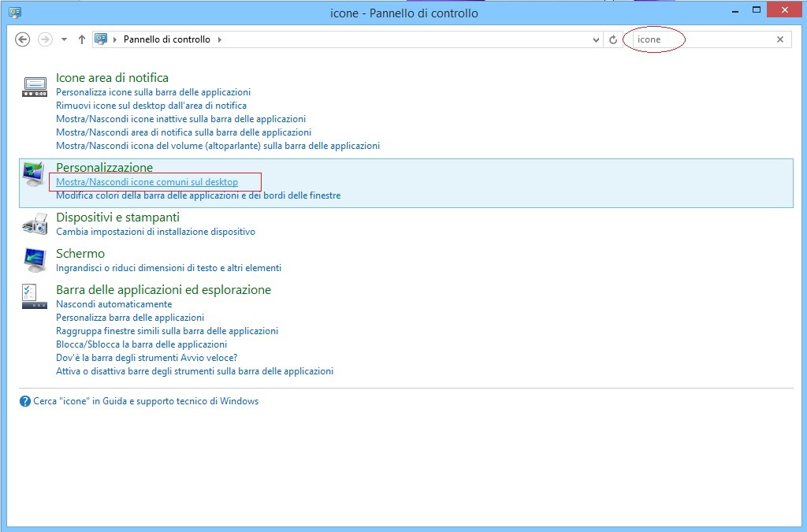The height and width of the screenshot is (532, 807).
Task: Open Ingrandisci o riduci dimensioni di testo
Action: tap(169, 268)
